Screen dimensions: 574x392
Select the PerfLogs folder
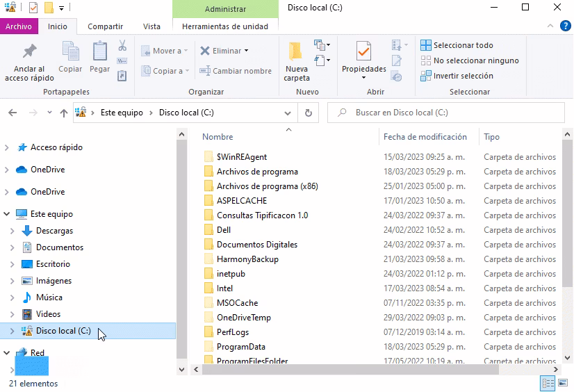point(233,332)
